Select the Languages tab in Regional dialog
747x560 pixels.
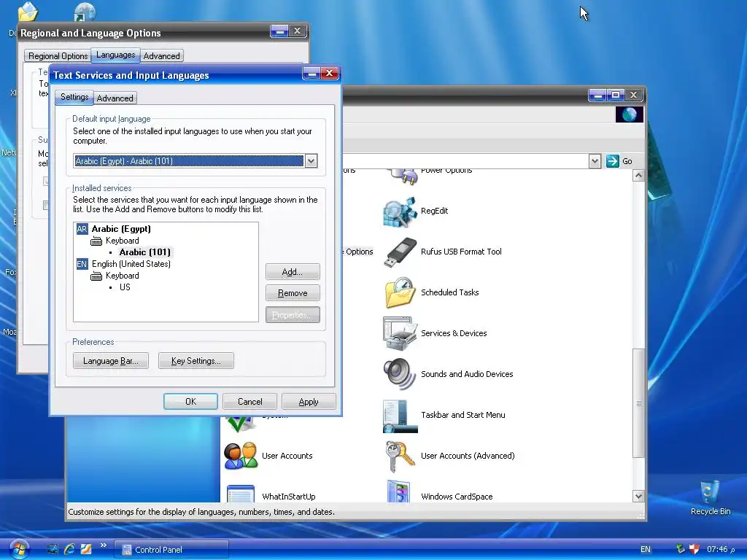(x=115, y=55)
